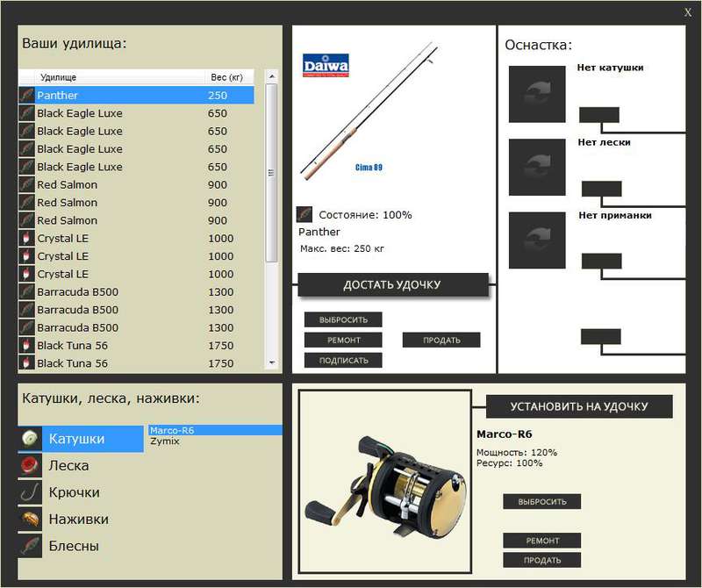Click ПРОДАТЬ to sell the Marco-R6 reel
Viewport: 702px width, 588px height.
click(542, 560)
